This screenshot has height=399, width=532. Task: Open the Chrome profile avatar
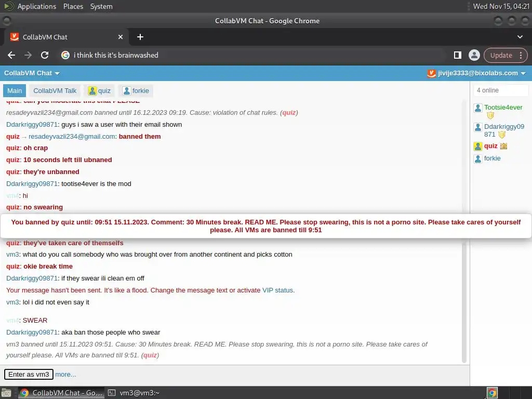[474, 55]
